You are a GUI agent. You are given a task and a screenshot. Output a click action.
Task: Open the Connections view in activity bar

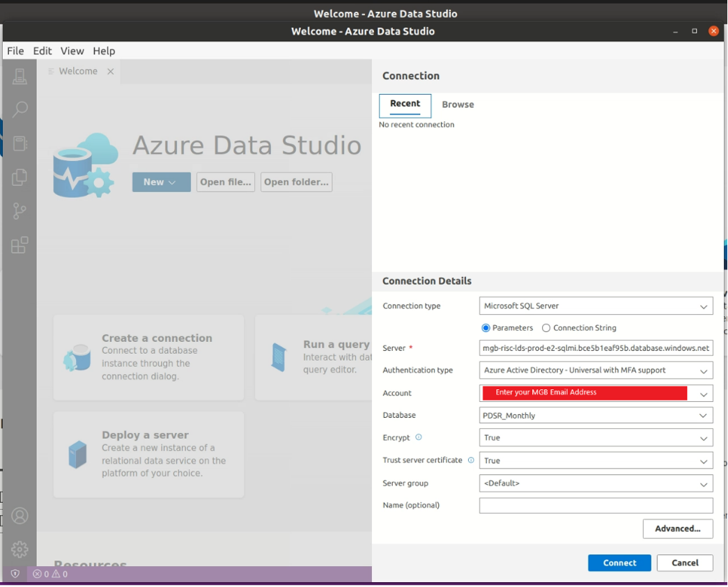point(20,77)
